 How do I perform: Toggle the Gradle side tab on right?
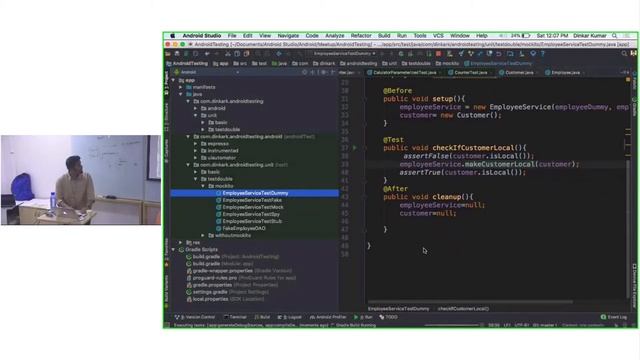[x=634, y=106]
